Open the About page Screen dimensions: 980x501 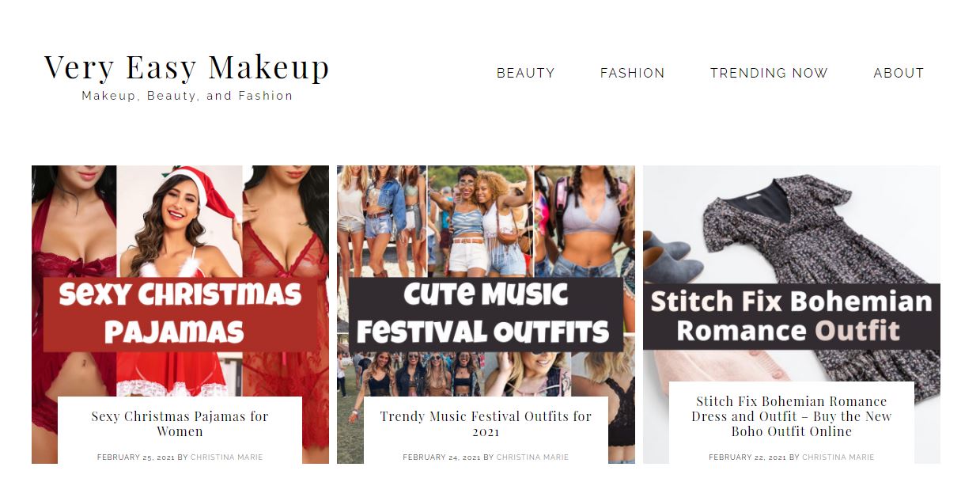[899, 73]
